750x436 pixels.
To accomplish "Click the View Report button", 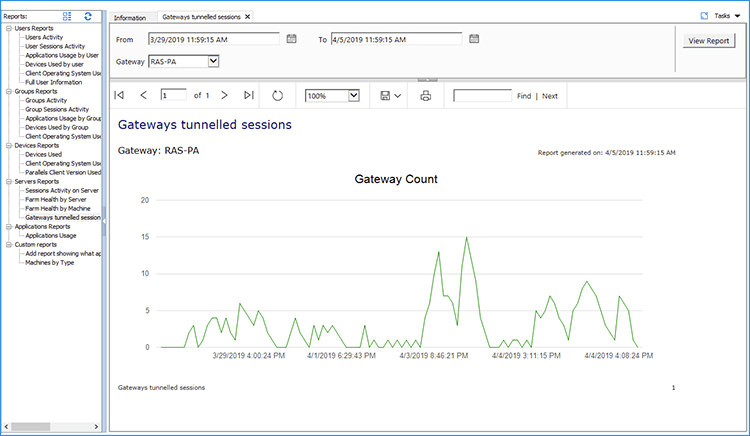I will (x=708, y=41).
